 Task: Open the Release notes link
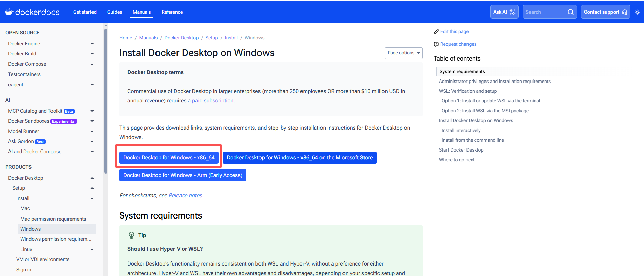[185, 195]
